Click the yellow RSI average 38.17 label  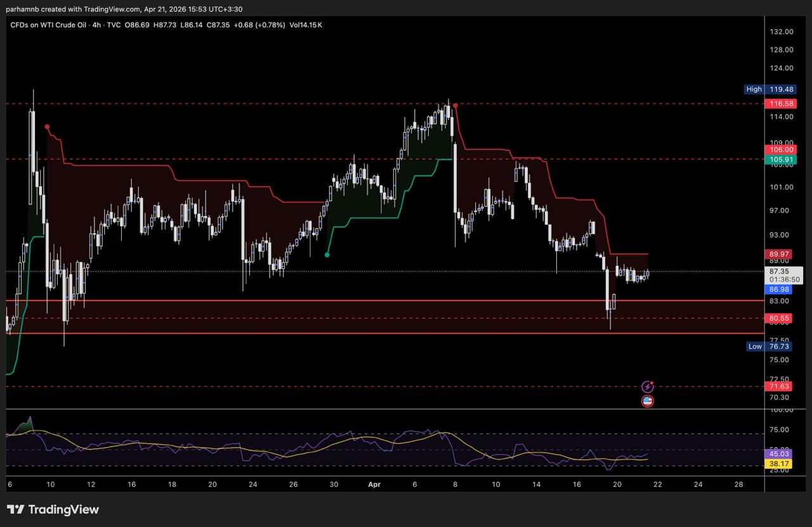[779, 464]
